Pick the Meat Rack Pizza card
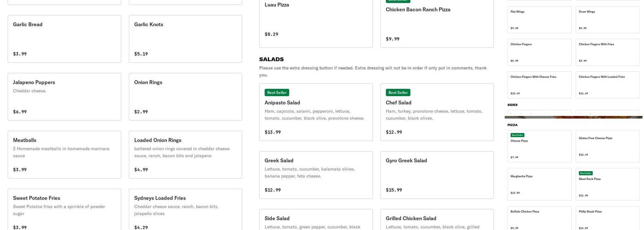Viewport: 644px width, 230px height. pyautogui.click(x=607, y=184)
